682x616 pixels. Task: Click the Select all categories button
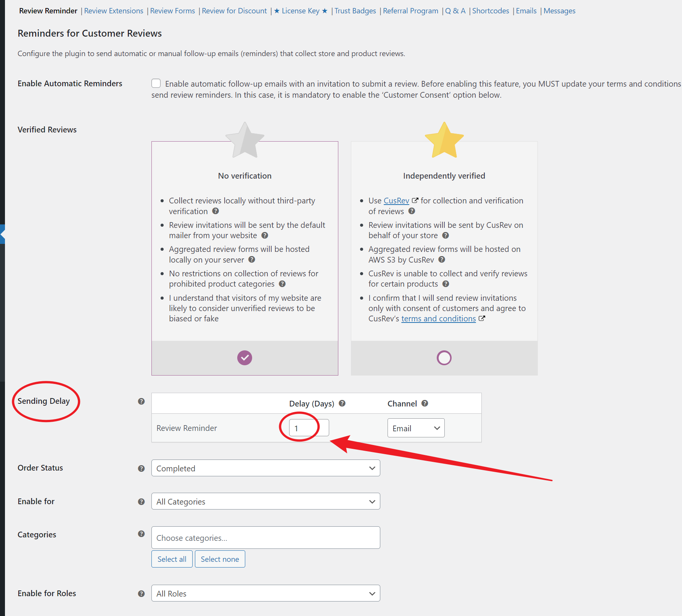172,559
